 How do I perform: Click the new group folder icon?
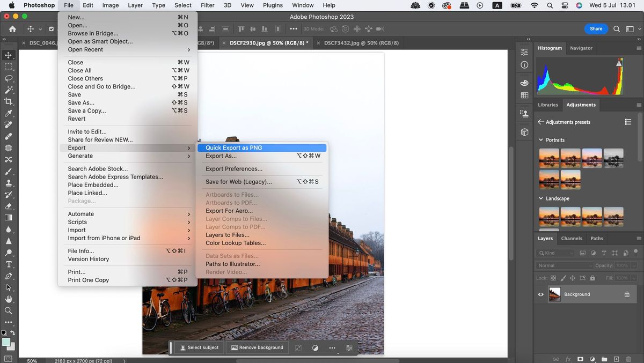click(604, 359)
